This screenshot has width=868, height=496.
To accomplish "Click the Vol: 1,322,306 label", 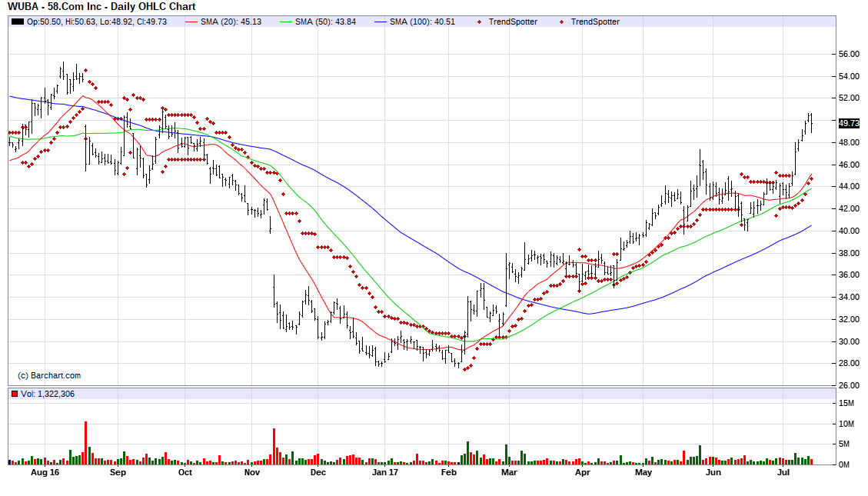I will [x=48, y=394].
